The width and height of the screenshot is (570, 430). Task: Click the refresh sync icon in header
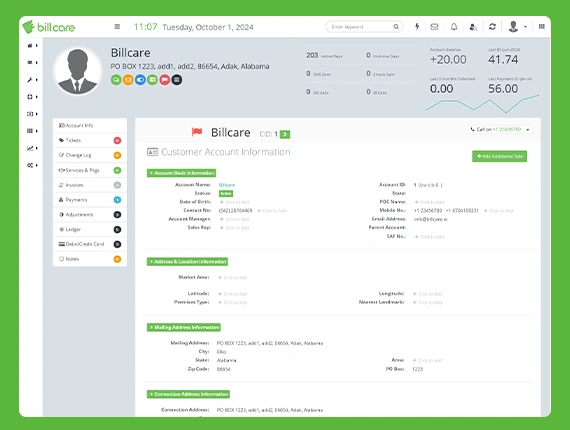492,27
